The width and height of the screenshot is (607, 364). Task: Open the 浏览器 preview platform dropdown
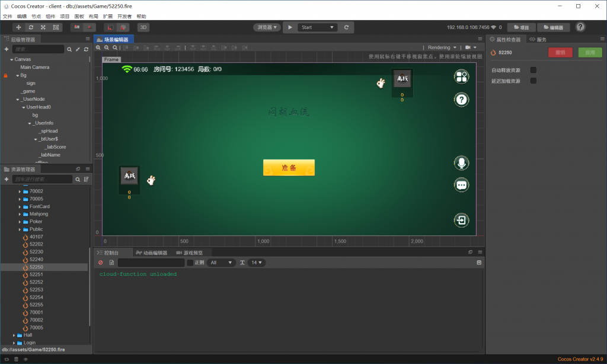click(267, 27)
